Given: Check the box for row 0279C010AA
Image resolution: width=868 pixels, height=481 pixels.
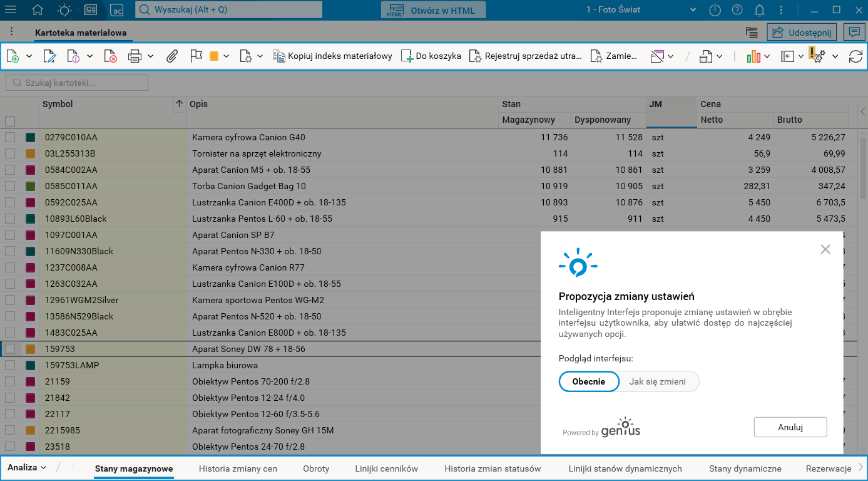Looking at the screenshot, I should coord(10,137).
